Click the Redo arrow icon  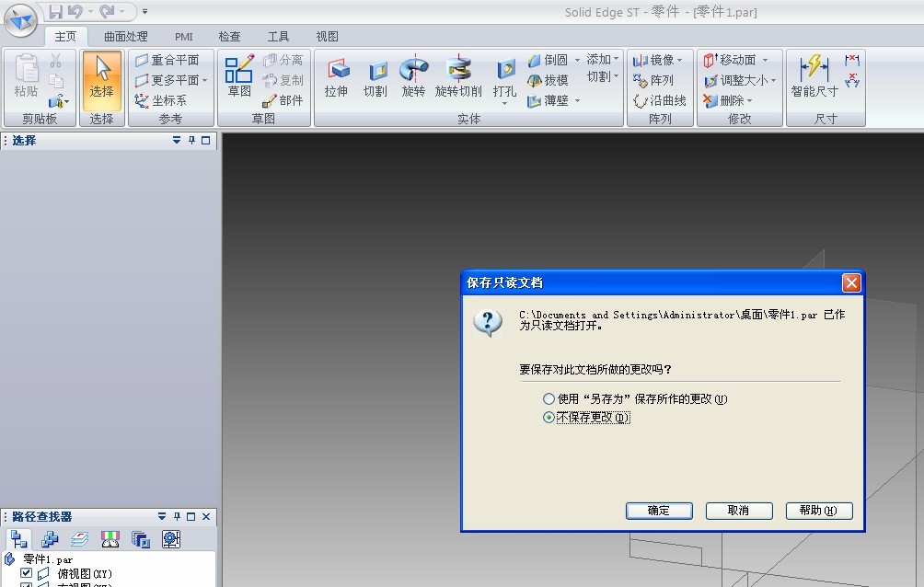pyautogui.click(x=107, y=11)
